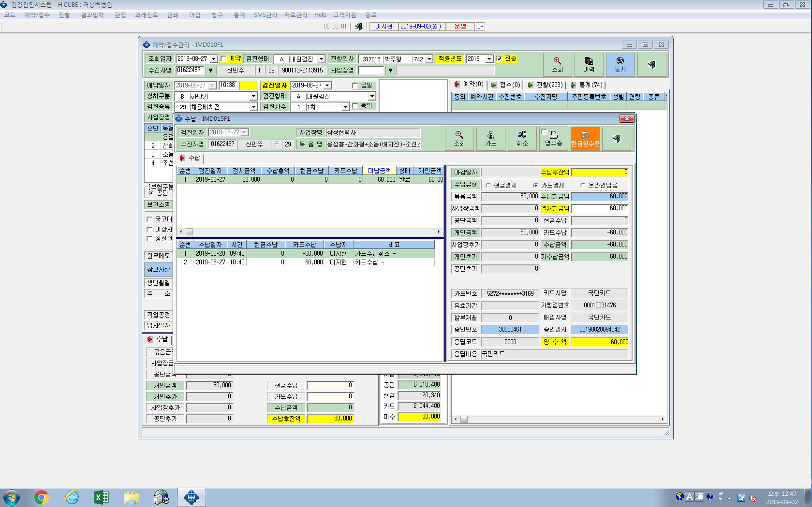Click the 참고사항 button

click(x=158, y=269)
